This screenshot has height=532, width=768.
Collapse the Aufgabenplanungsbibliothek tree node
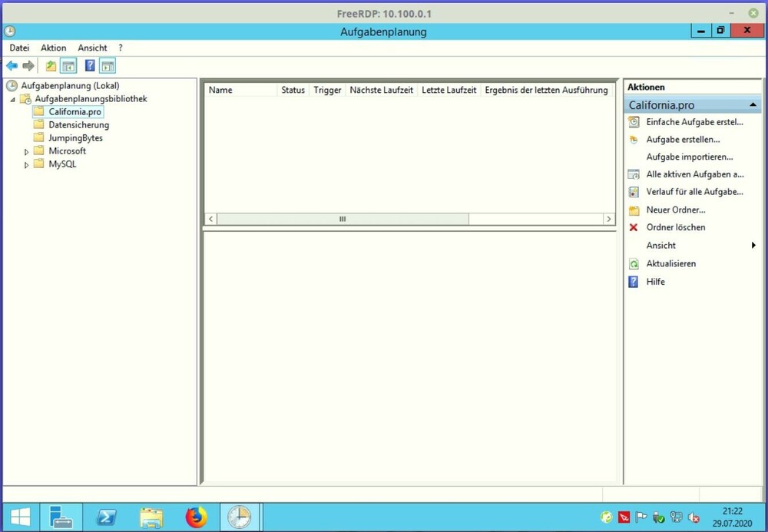pos(12,100)
